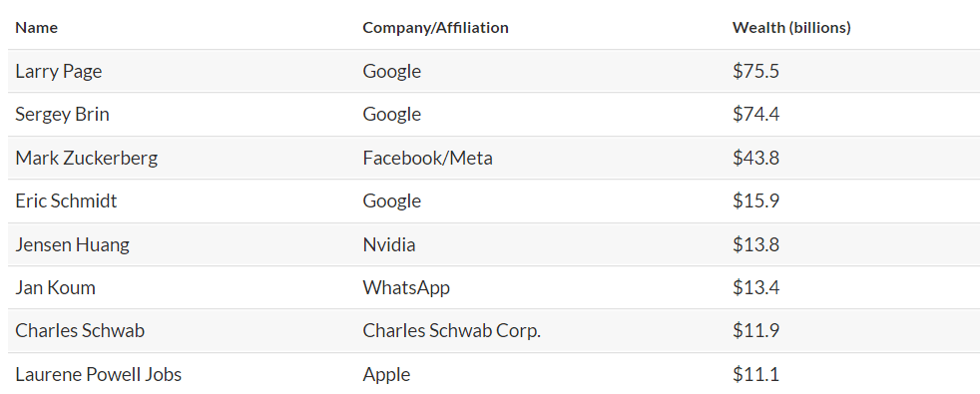Click the Name column header
980x394 pixels.
(36, 28)
